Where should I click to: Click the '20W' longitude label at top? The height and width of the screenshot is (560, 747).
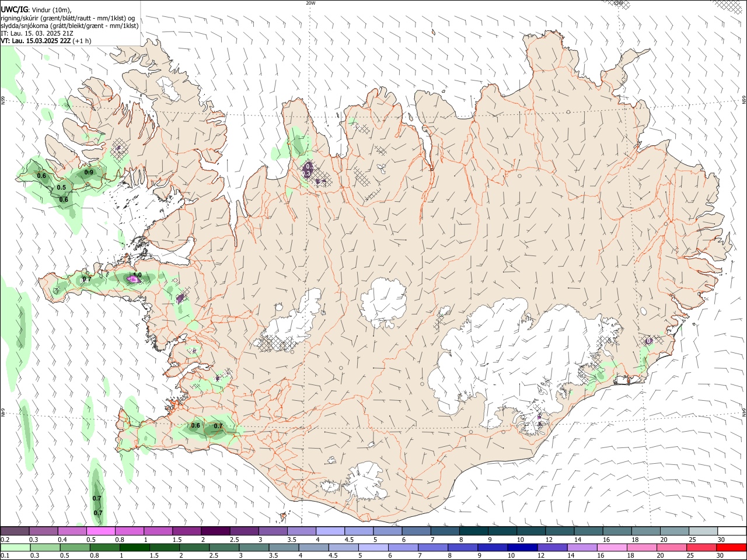310,3
